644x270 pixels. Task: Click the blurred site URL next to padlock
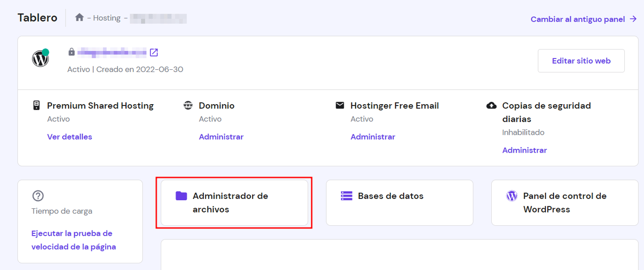click(x=112, y=52)
